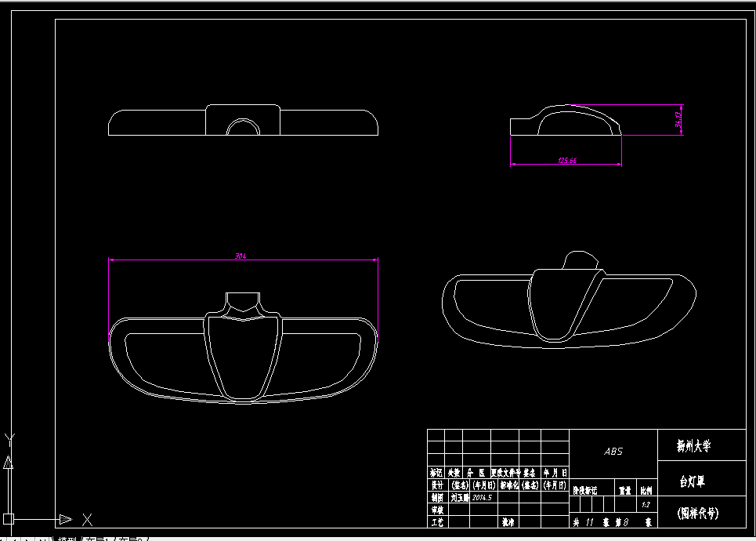
Task: Click the 工艺 row label
Action: tap(436, 521)
